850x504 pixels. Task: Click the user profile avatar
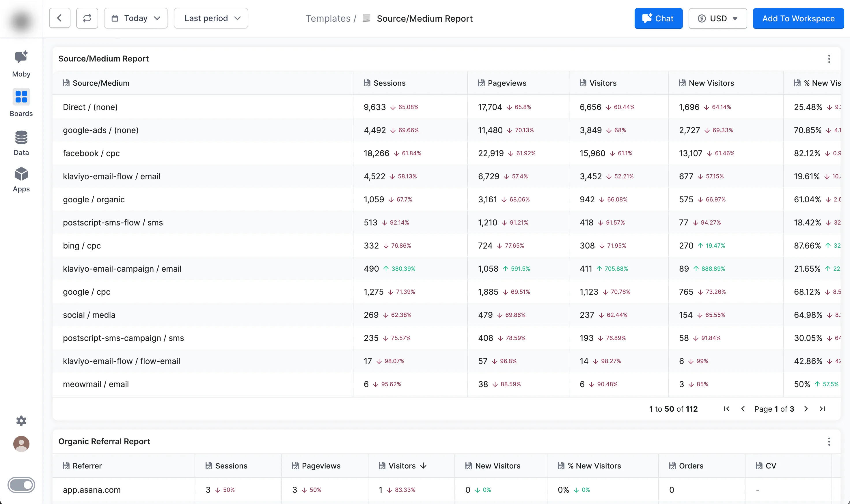(x=21, y=444)
